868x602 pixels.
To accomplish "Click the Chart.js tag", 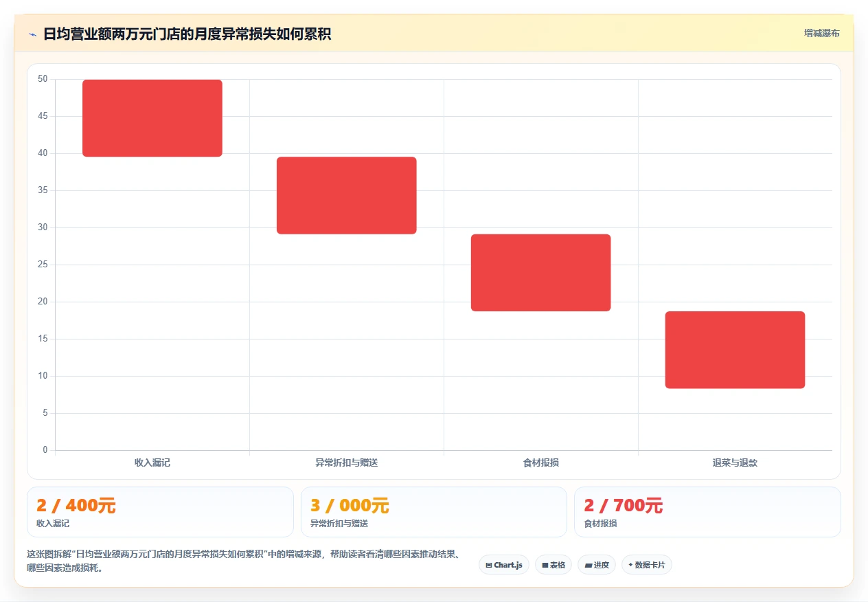I will click(x=504, y=565).
